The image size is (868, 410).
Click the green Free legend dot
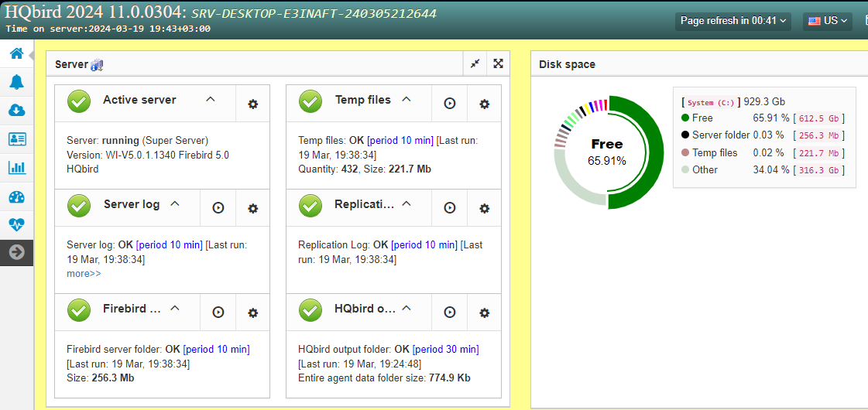tap(685, 118)
